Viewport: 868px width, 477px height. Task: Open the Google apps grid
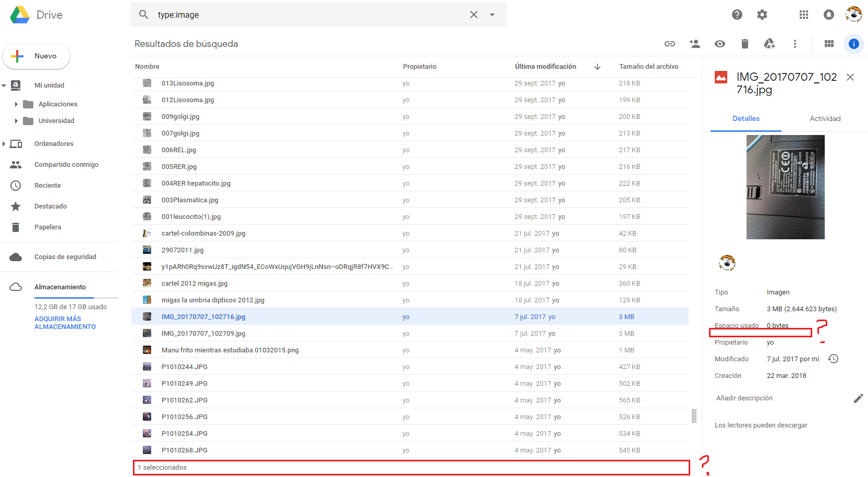(x=804, y=15)
